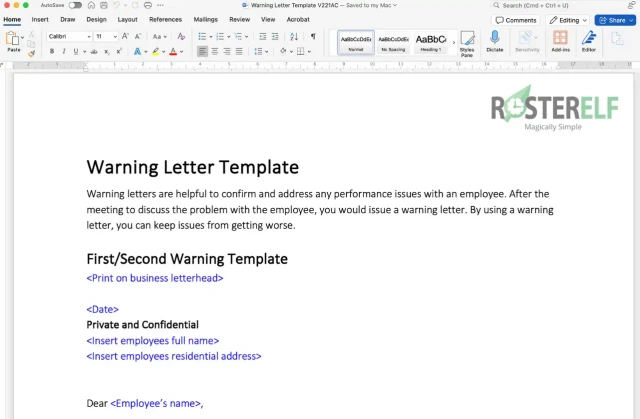640x419 pixels.
Task: Switch to the Insert tab
Action: 40,19
